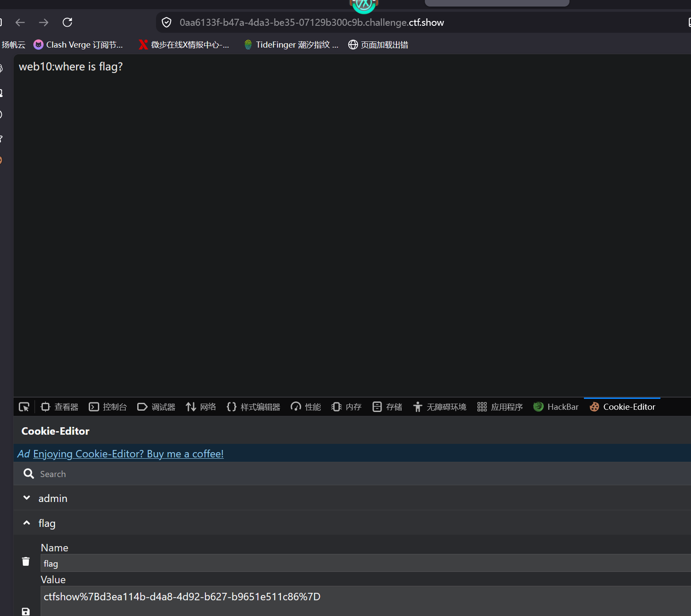Open the 应用程序 application tab

click(x=500, y=407)
